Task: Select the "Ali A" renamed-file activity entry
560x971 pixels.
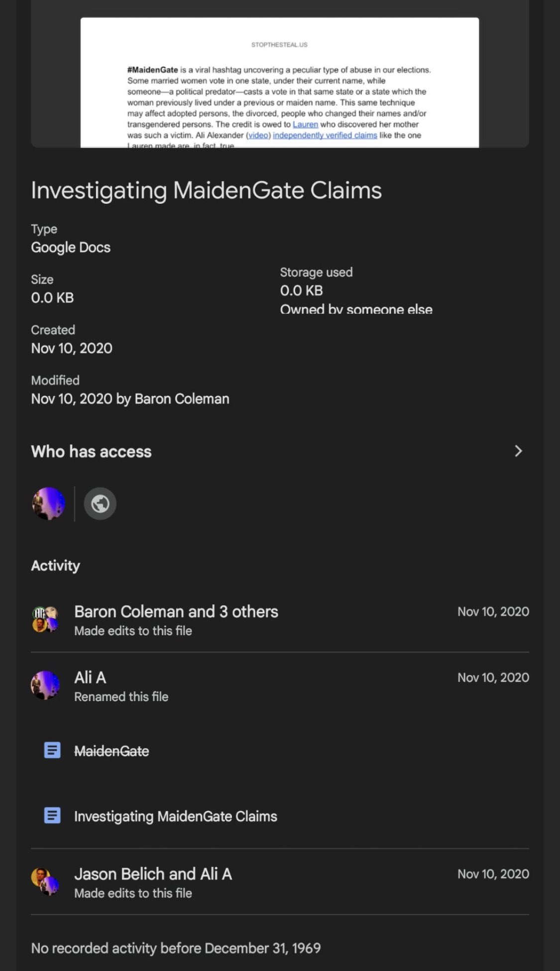Action: [90, 678]
